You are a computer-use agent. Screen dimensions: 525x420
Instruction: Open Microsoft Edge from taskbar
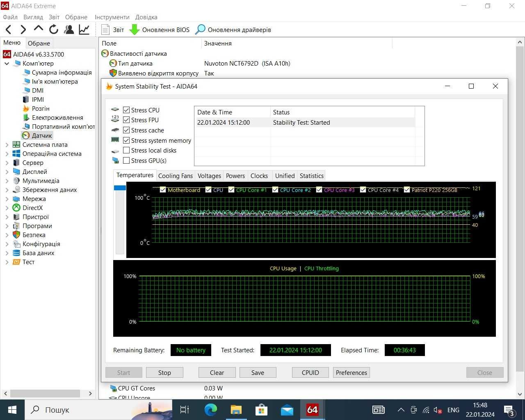(x=211, y=409)
